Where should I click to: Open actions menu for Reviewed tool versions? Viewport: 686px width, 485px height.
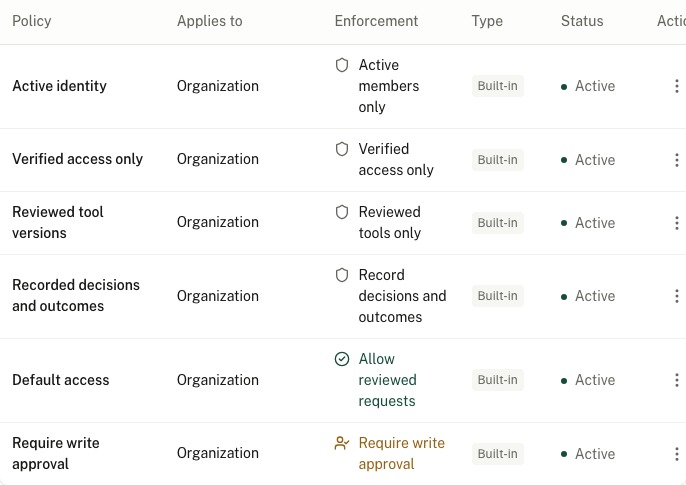click(x=676, y=223)
